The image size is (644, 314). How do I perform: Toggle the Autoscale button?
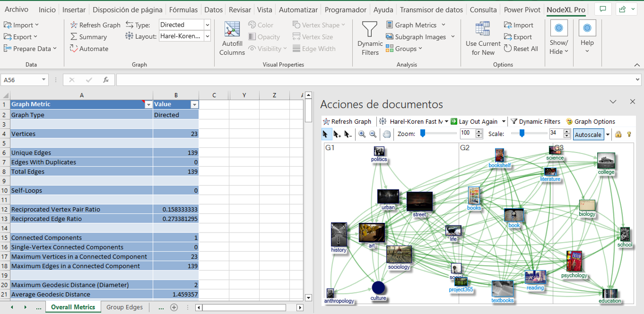click(x=588, y=134)
